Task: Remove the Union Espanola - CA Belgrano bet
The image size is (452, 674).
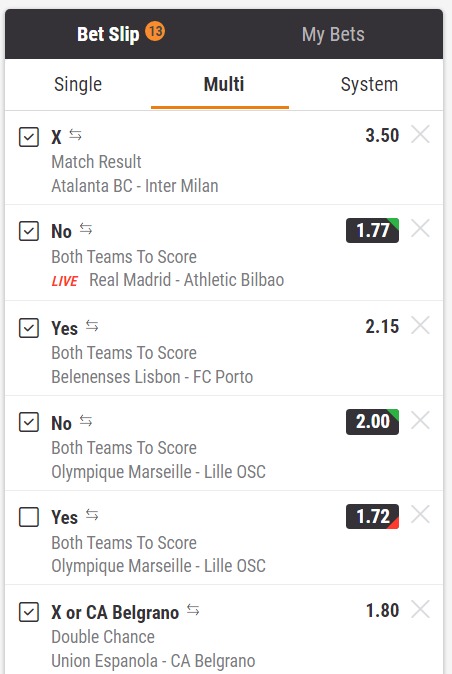Action: (420, 609)
